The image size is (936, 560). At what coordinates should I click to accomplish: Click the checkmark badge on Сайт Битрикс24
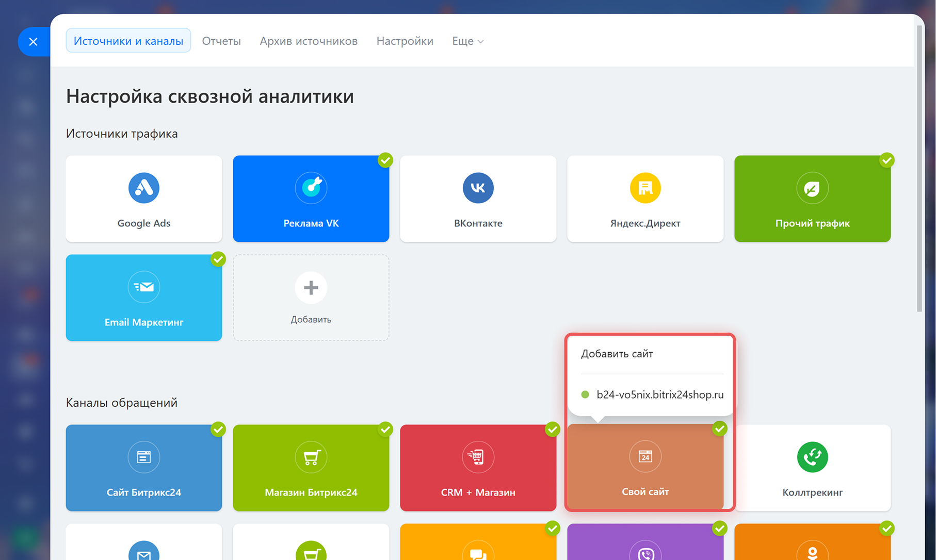tap(218, 430)
